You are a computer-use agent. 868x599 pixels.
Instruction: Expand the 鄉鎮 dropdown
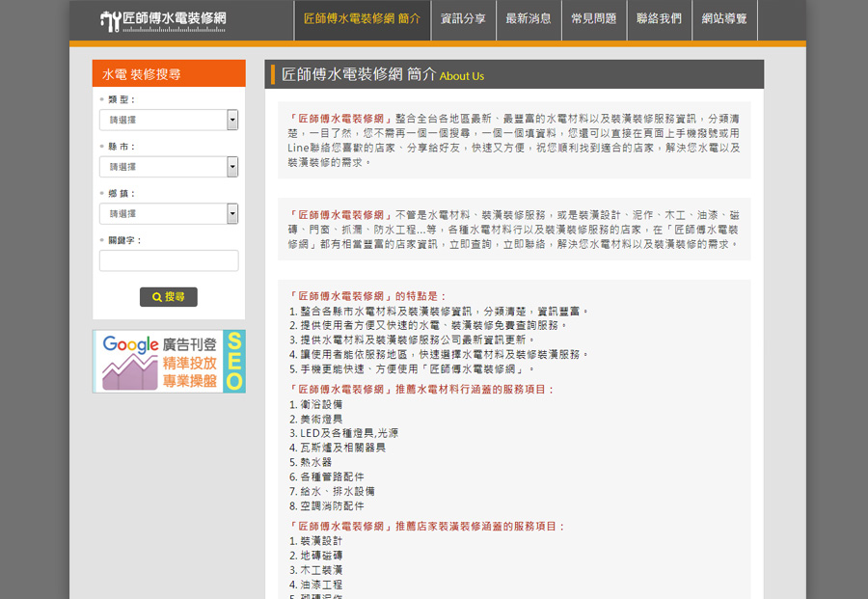[x=169, y=214]
